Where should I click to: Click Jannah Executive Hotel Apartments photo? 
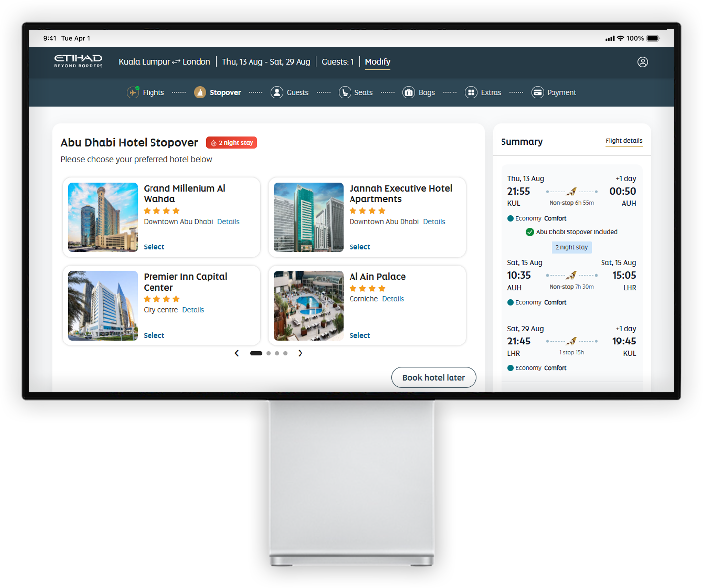pyautogui.click(x=308, y=217)
